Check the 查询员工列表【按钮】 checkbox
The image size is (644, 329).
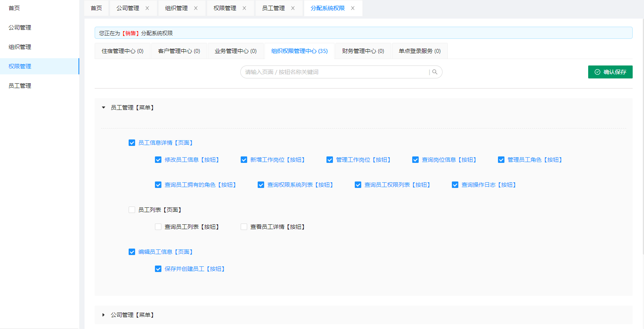point(158,227)
